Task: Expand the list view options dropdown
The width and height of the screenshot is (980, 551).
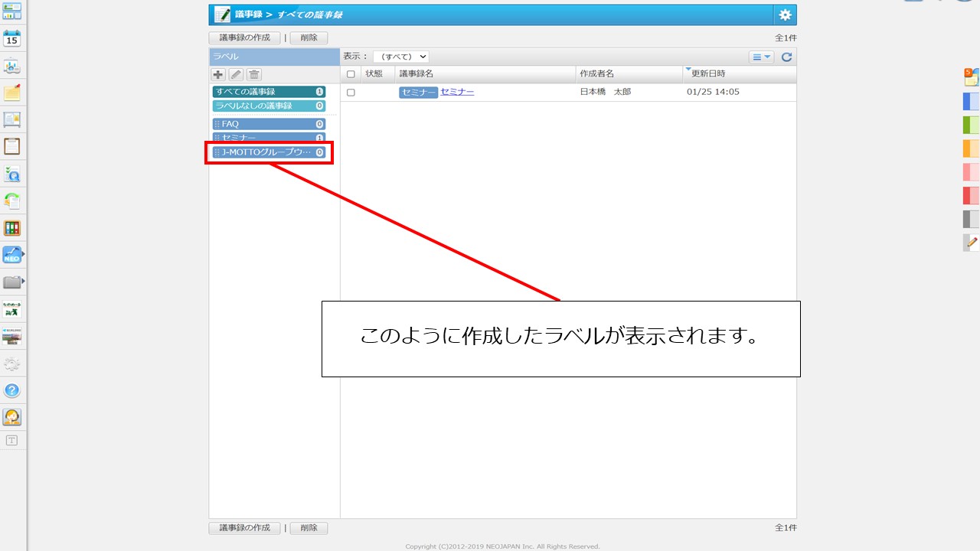Action: click(761, 57)
